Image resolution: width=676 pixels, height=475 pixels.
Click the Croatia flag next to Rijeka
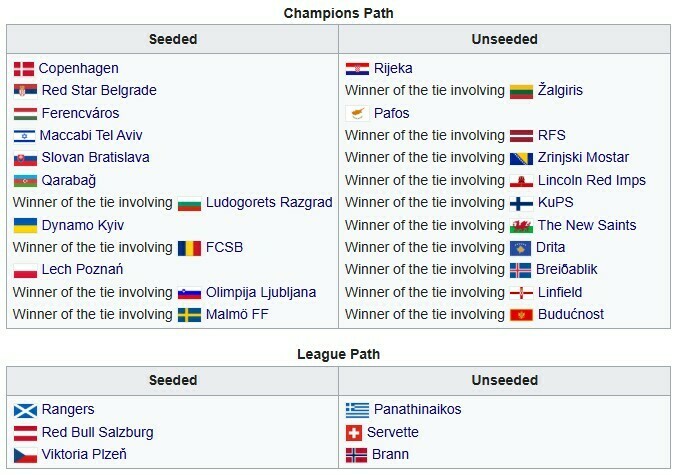click(357, 69)
